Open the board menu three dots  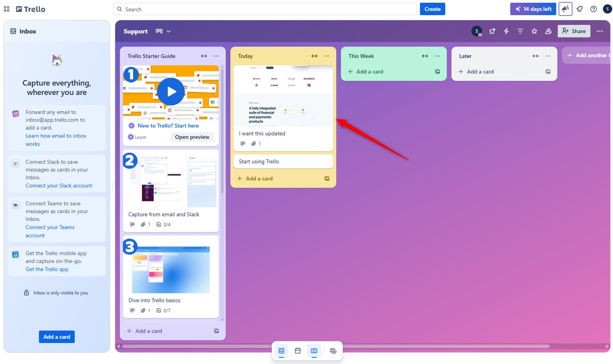click(x=599, y=31)
